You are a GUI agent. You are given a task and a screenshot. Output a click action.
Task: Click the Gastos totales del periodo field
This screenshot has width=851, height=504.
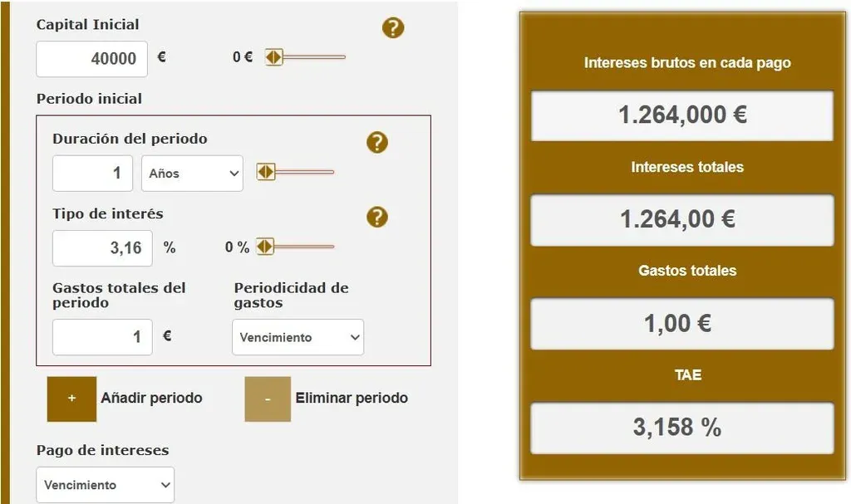(x=102, y=337)
